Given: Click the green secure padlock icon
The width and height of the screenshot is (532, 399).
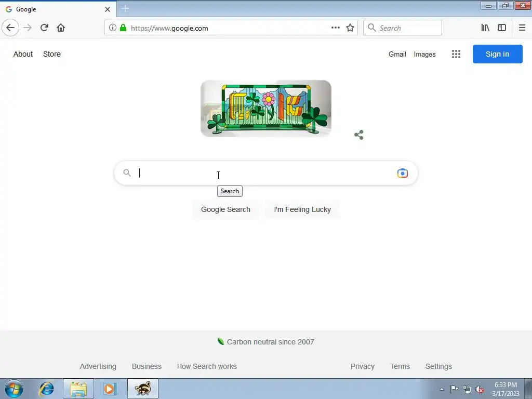Looking at the screenshot, I should click(123, 28).
